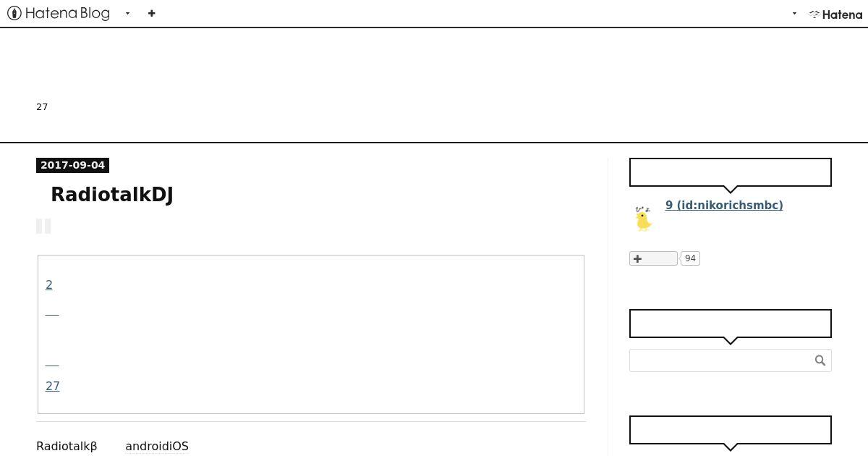868x456 pixels.
Task: Open profile link id:nikorichsmbc
Action: 724,206
